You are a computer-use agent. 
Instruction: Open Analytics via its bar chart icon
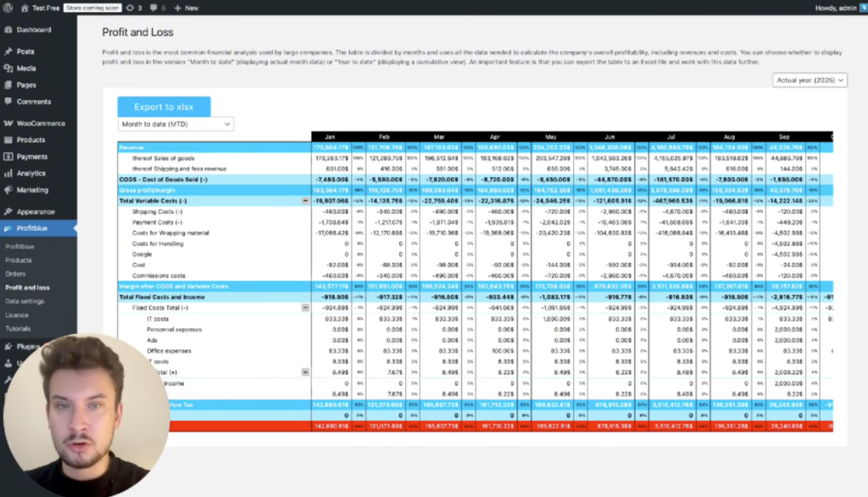pos(8,174)
